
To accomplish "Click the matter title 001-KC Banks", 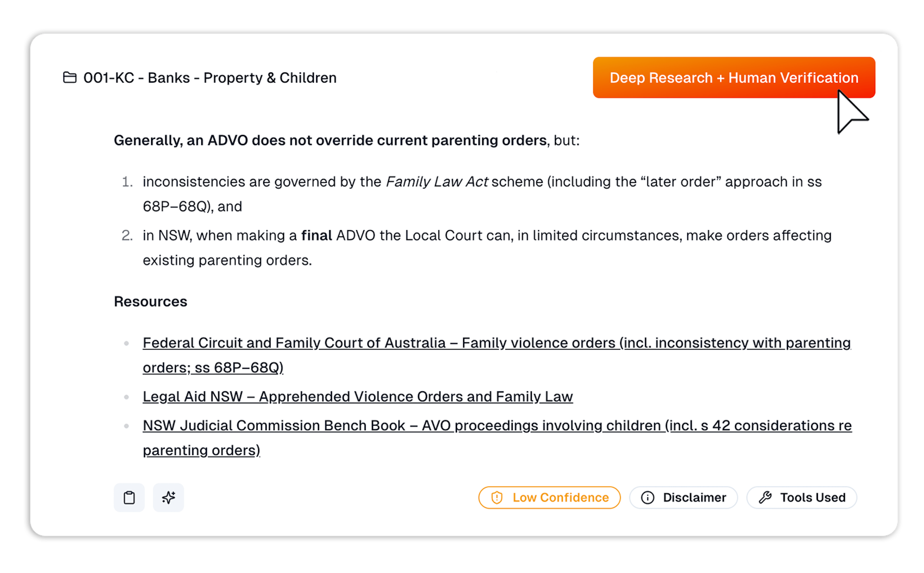I will (210, 78).
